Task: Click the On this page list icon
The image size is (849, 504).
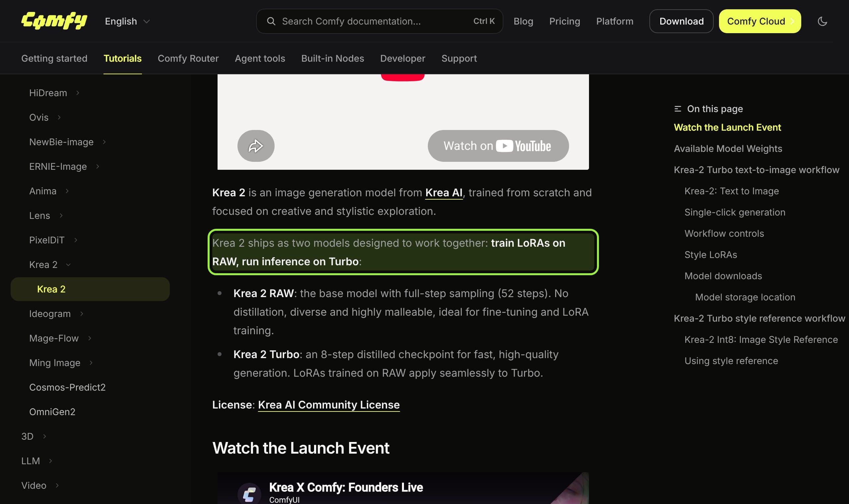Action: 678,109
